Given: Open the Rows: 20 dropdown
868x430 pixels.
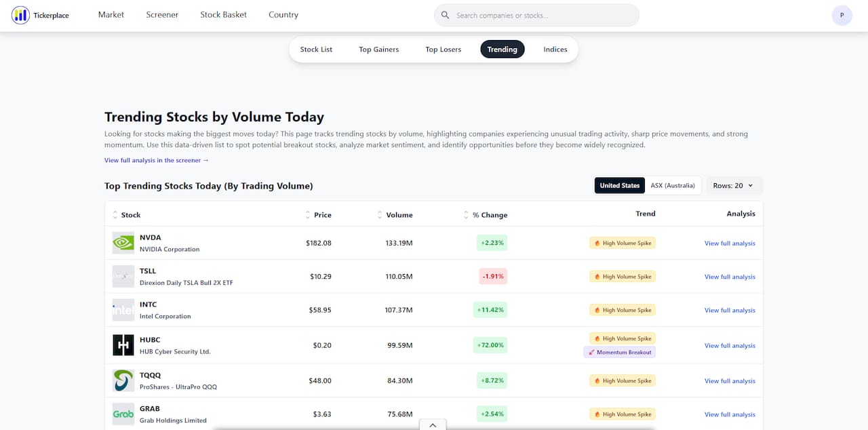Looking at the screenshot, I should coord(733,185).
